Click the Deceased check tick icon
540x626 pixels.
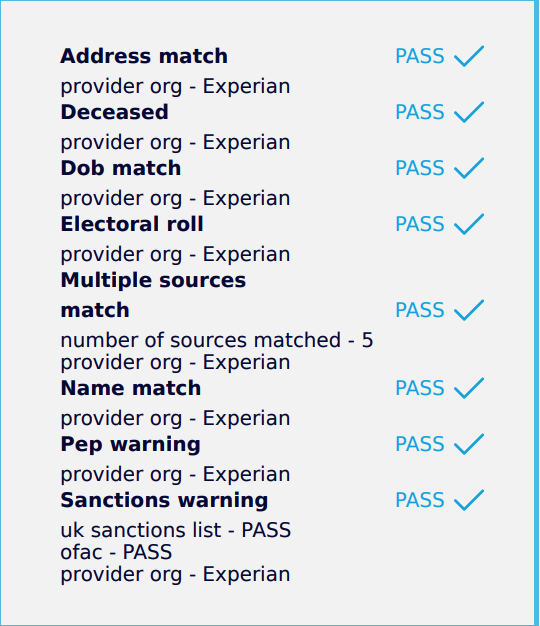point(469,112)
